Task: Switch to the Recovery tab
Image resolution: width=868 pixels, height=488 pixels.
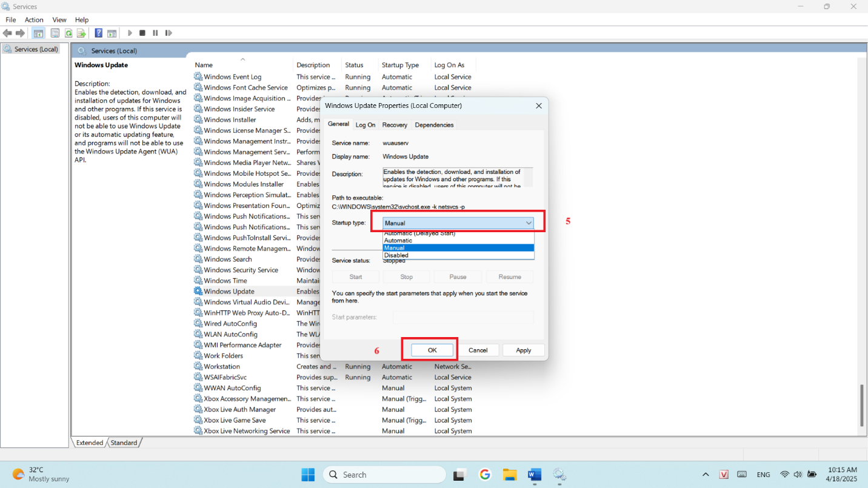Action: (x=395, y=125)
